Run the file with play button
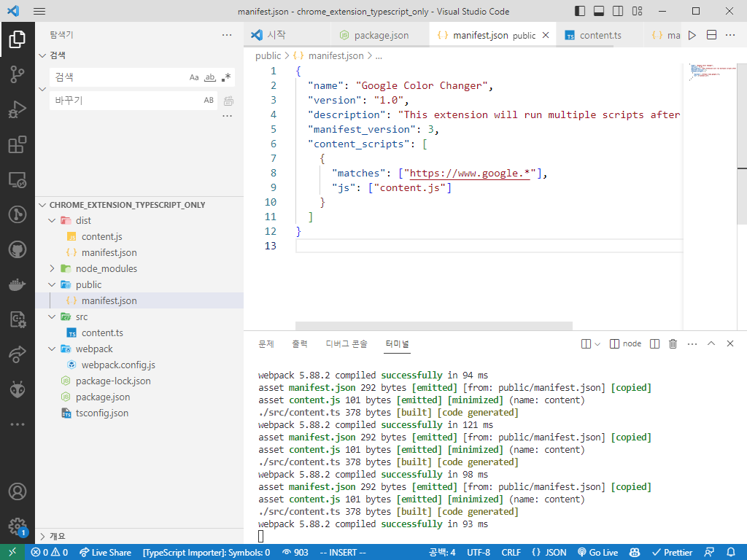 pyautogui.click(x=692, y=35)
